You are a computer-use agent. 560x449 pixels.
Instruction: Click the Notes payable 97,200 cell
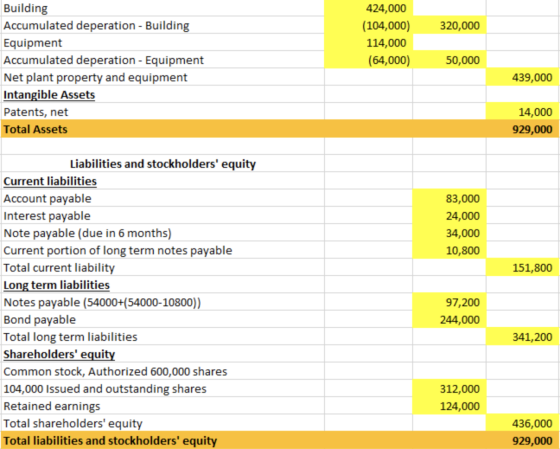pyautogui.click(x=449, y=302)
